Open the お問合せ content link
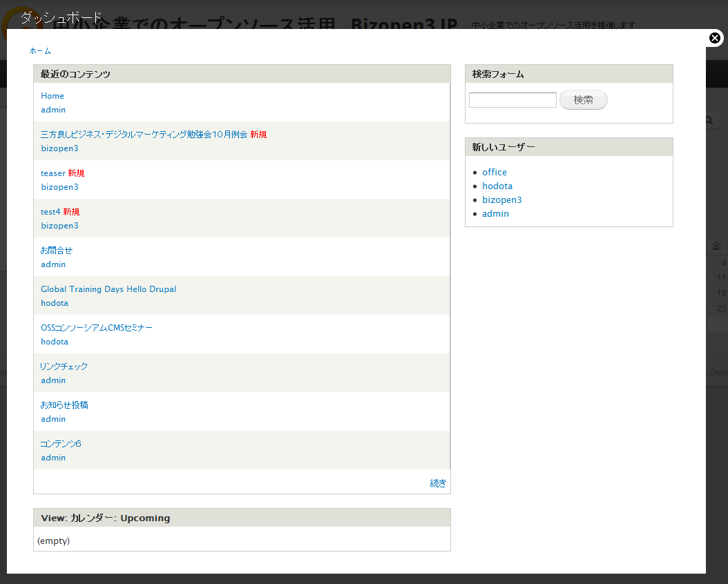This screenshot has width=728, height=584. [x=56, y=251]
